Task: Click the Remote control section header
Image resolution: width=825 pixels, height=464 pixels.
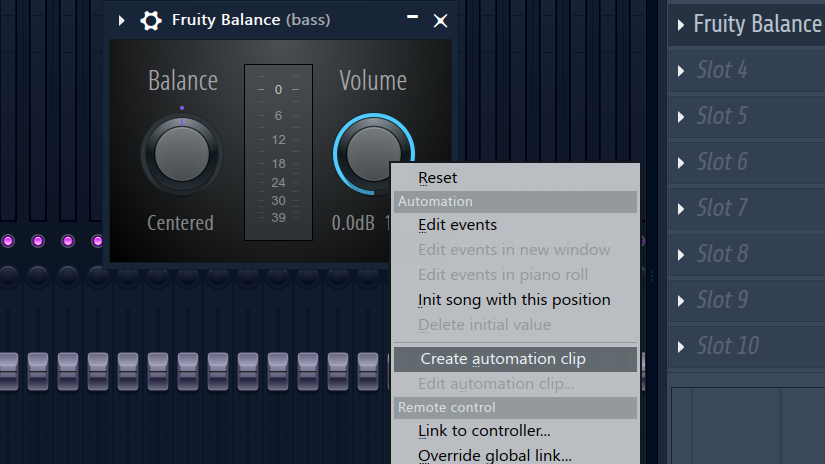Action: [515, 408]
